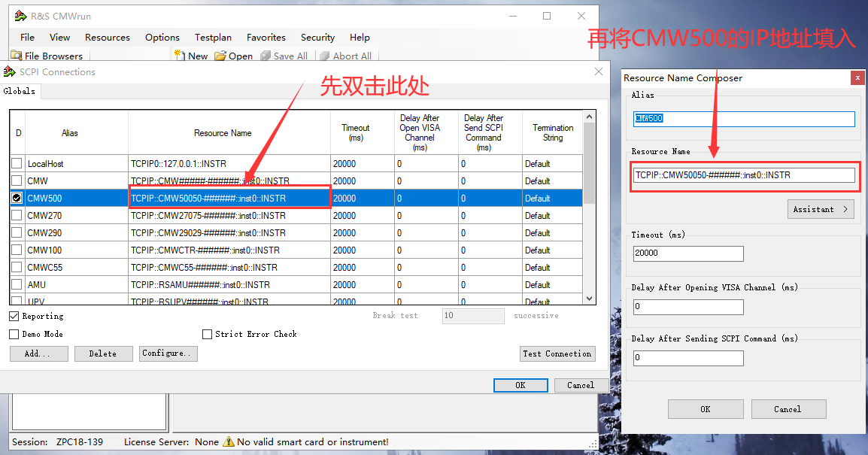This screenshot has width=868, height=455.
Task: Click the New testplan toolbar icon
Action: pyautogui.click(x=179, y=56)
